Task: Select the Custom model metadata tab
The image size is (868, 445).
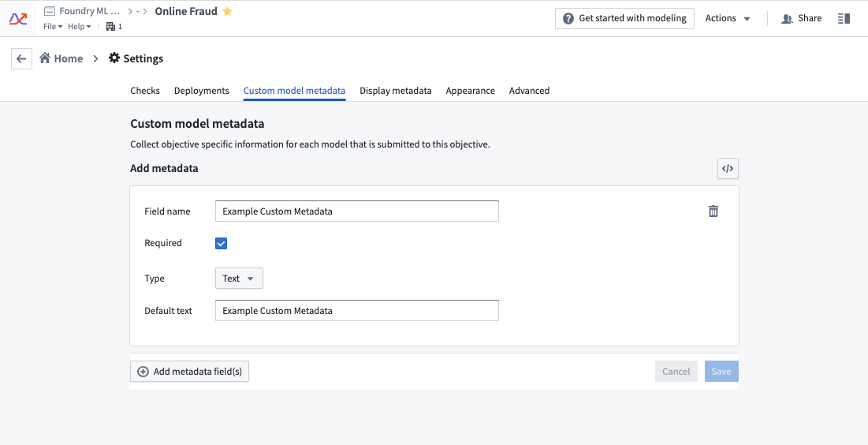Action: coord(295,90)
